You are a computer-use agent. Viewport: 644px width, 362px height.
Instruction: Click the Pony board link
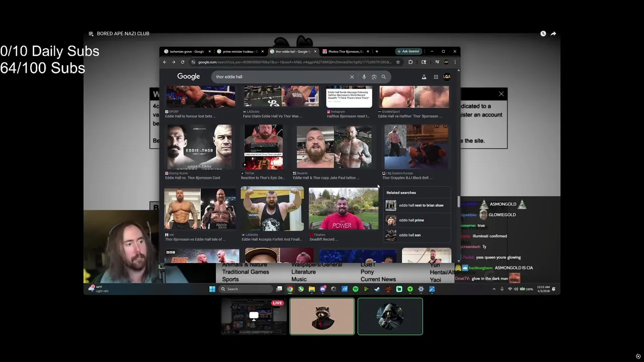point(367,272)
